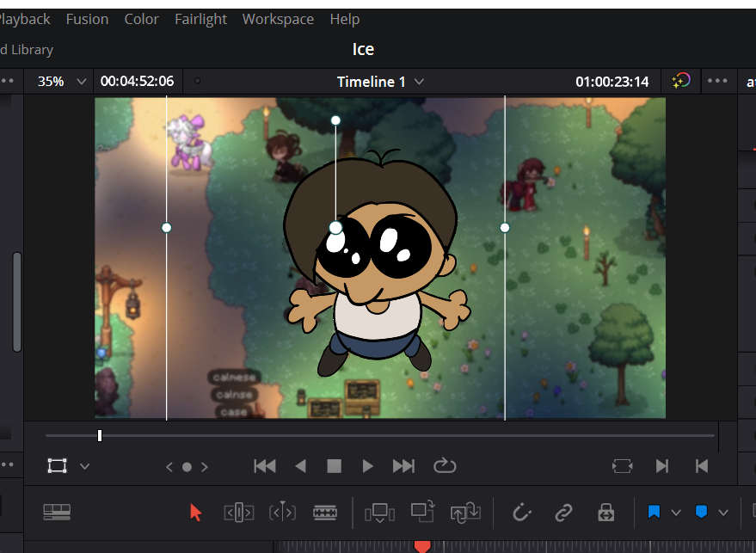The width and height of the screenshot is (756, 553).
Task: Play in reverse
Action: point(300,466)
